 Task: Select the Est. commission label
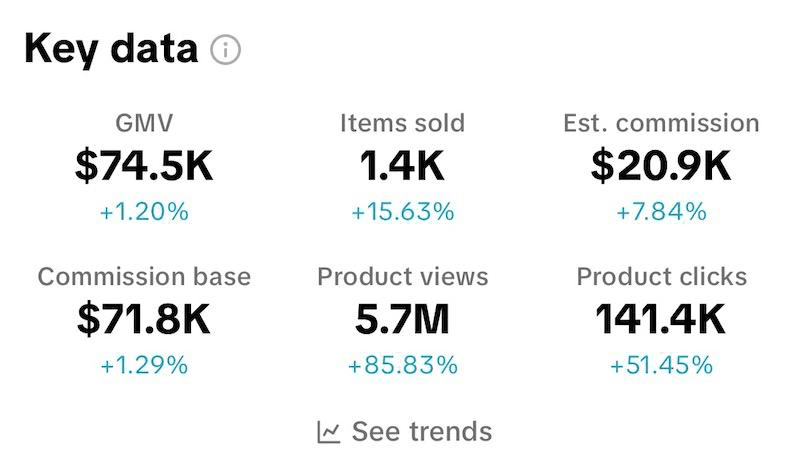tap(661, 123)
